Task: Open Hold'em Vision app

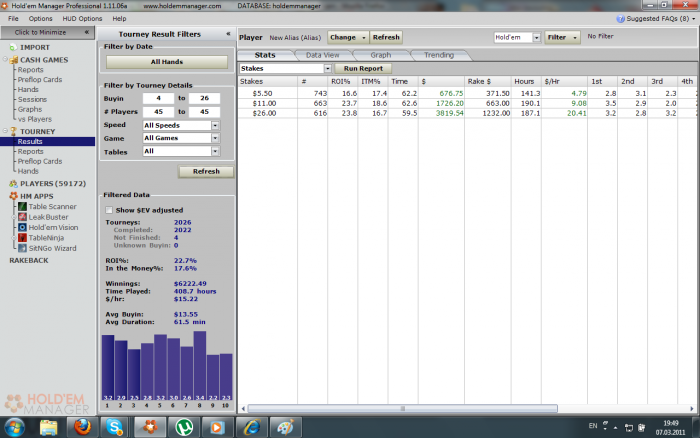Action: 53,227
